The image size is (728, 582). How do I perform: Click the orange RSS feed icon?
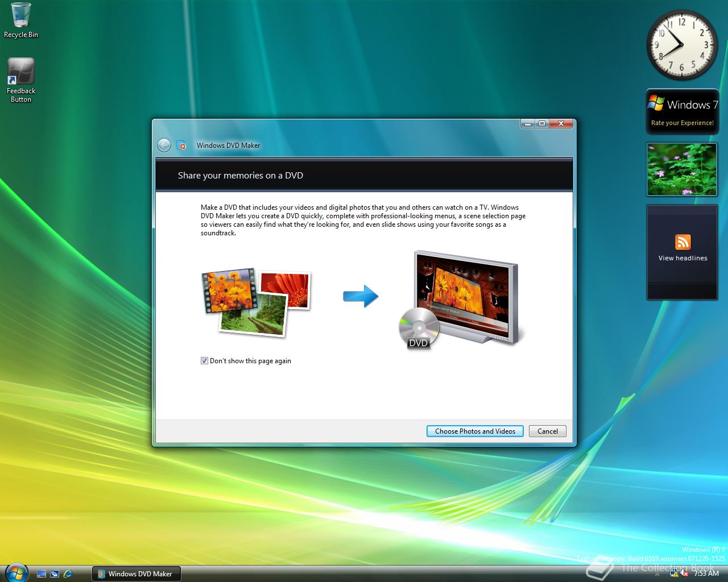(x=682, y=242)
